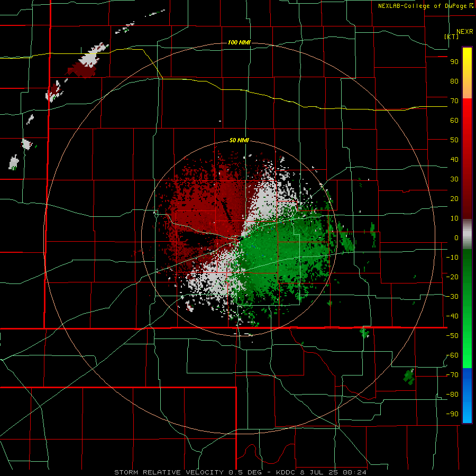This screenshot has width=476, height=476.
Task: Click the 60 value on the velocity scale
Action: click(x=454, y=121)
